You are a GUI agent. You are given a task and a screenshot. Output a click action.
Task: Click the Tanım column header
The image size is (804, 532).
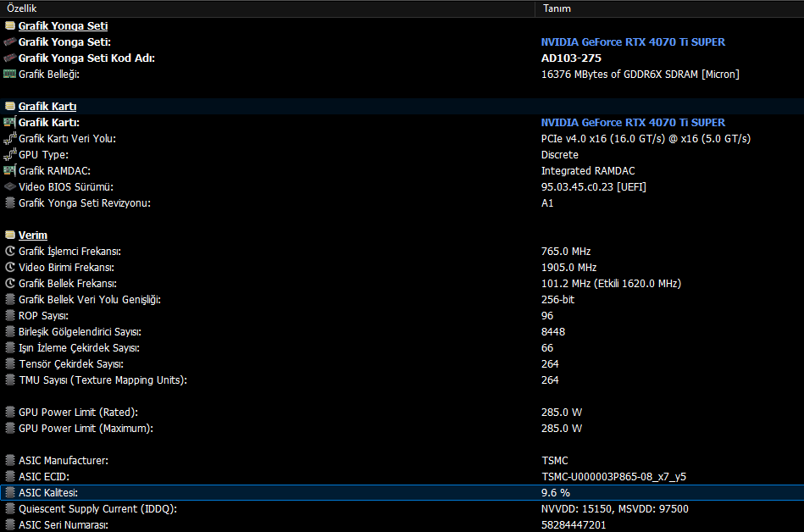click(x=669, y=8)
